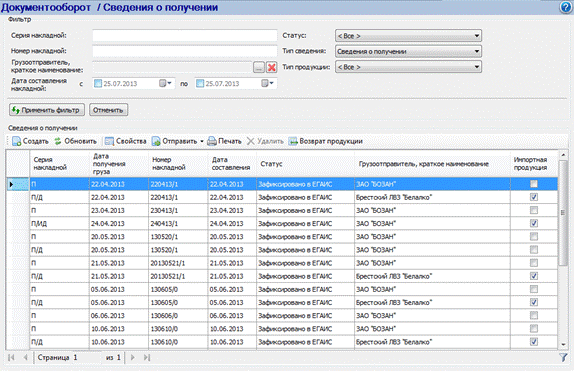Toggle import checkbox for П/ИД 24.04.2013 row

coord(534,223)
